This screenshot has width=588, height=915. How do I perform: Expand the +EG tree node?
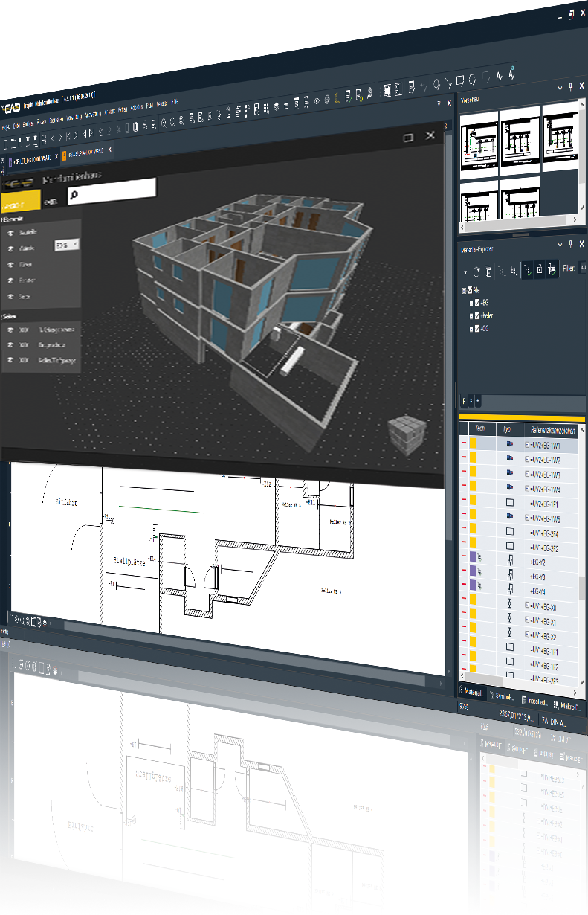coord(470,304)
